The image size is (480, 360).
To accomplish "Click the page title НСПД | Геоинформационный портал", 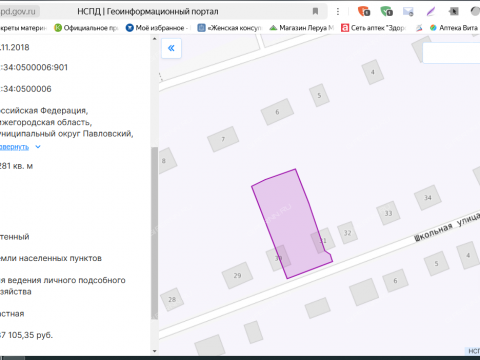I will [148, 12].
